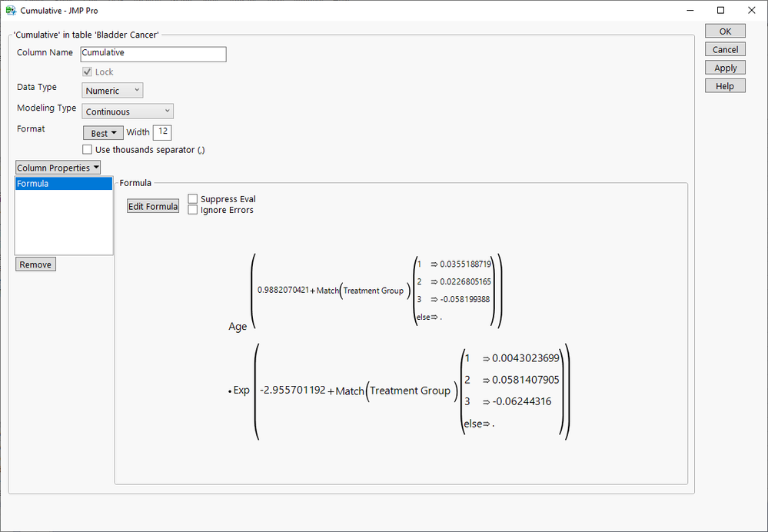Expand the Column Properties menu
This screenshot has width=768, height=532.
(58, 168)
